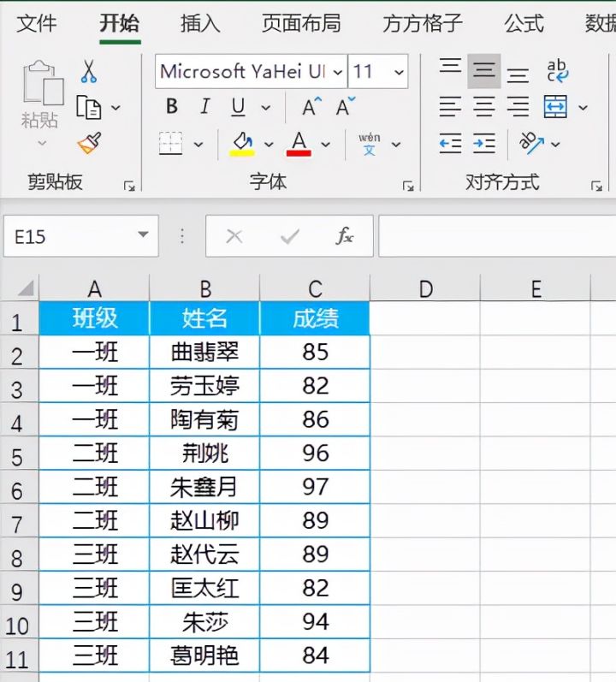Select column E header

pos(536,289)
